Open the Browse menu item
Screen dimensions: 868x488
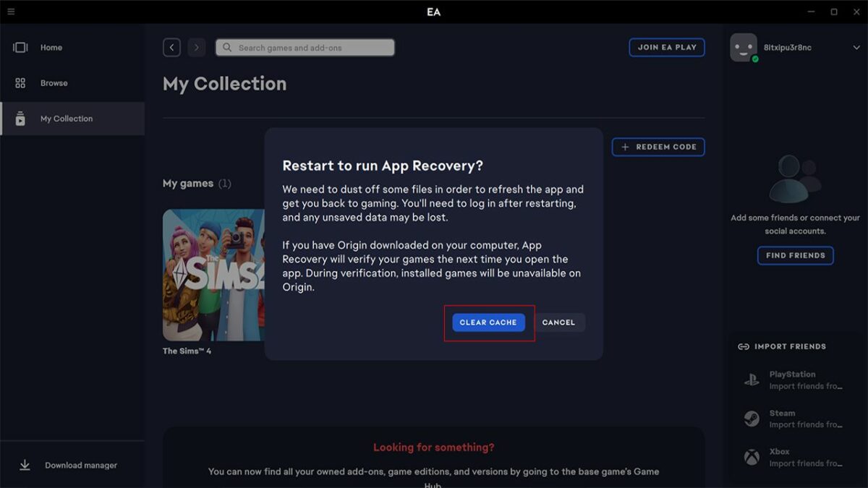click(x=54, y=83)
